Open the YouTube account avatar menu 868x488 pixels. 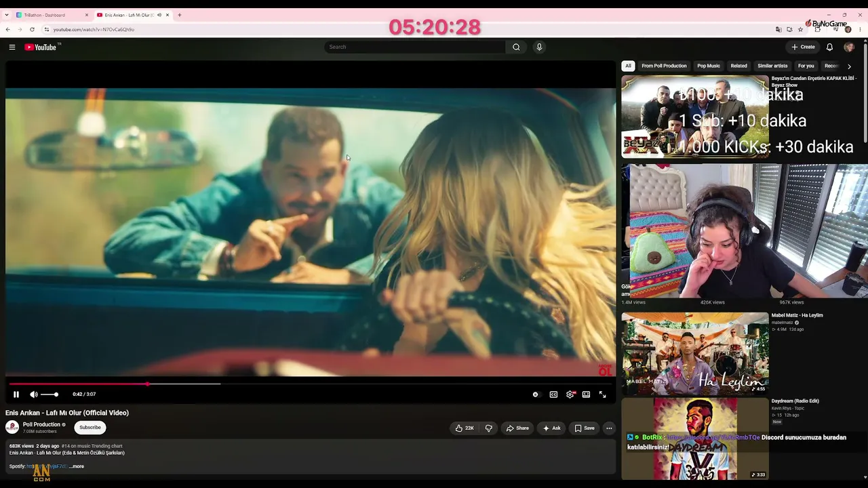pyautogui.click(x=848, y=47)
